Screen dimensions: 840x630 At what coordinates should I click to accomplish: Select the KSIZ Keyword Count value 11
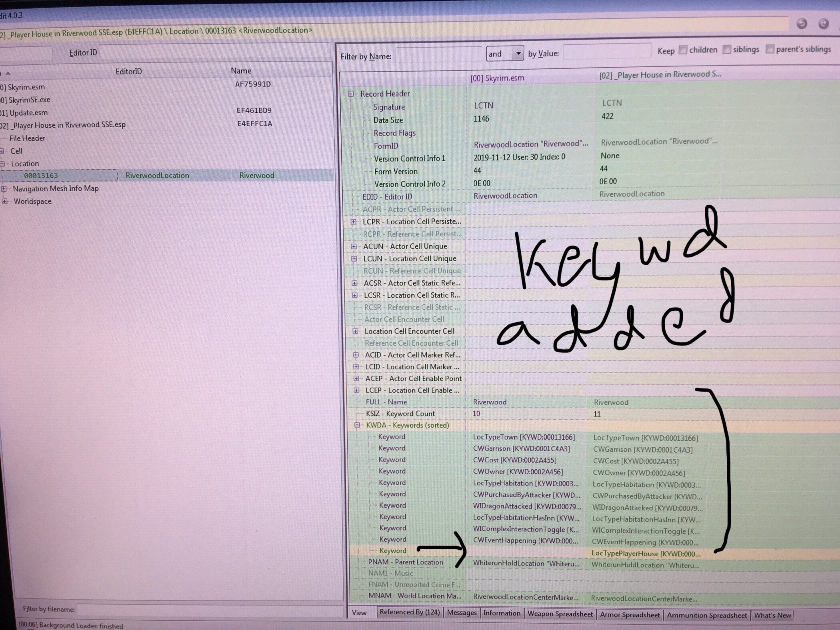[597, 414]
